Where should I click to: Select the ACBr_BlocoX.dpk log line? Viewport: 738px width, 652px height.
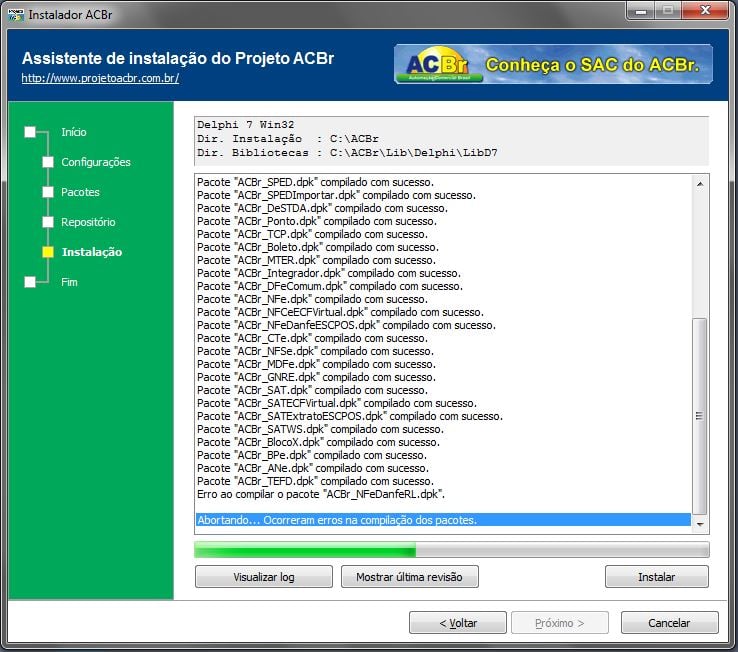pyautogui.click(x=318, y=442)
